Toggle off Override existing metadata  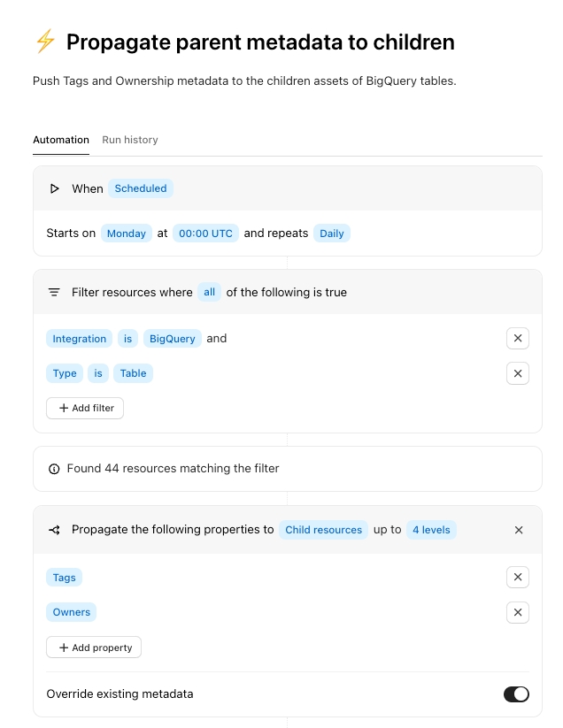point(516,694)
